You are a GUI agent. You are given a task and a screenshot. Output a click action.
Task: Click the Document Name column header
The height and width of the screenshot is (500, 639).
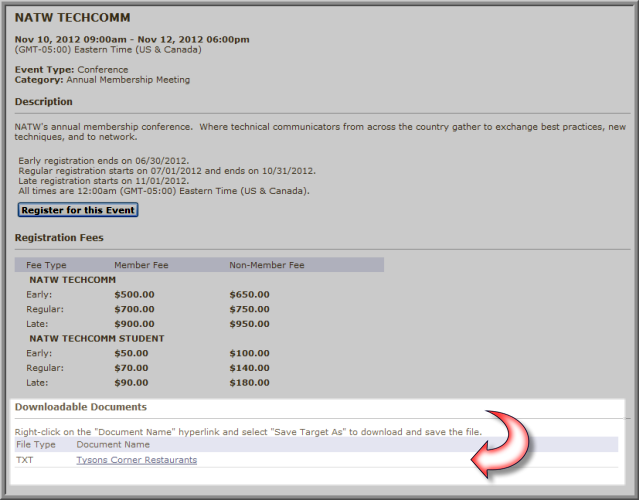tap(113, 445)
